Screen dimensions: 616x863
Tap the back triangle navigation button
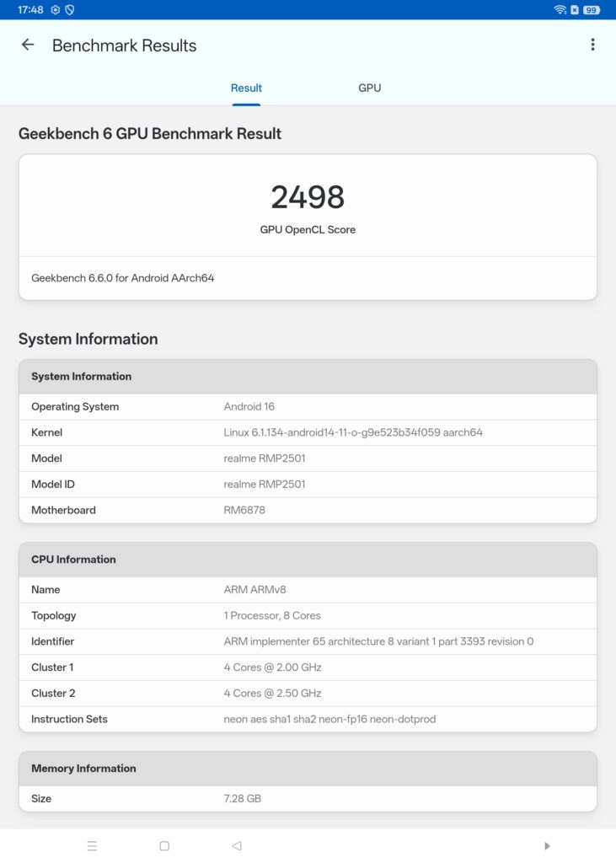click(x=237, y=845)
